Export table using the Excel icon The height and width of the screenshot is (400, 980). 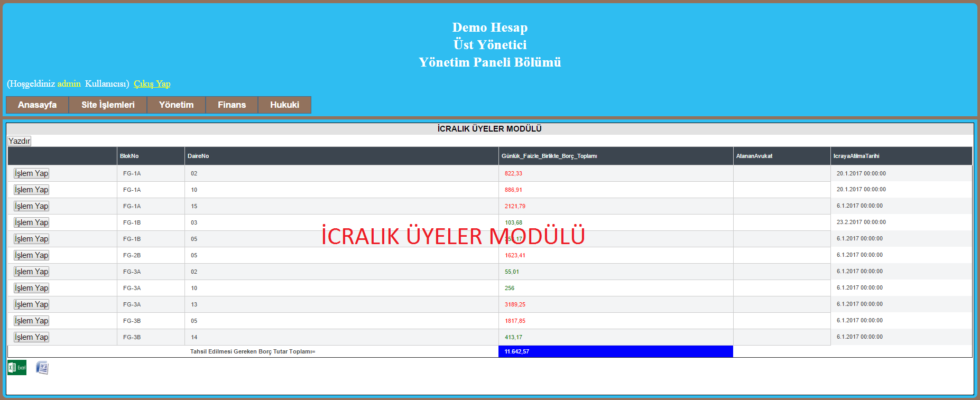(x=17, y=368)
